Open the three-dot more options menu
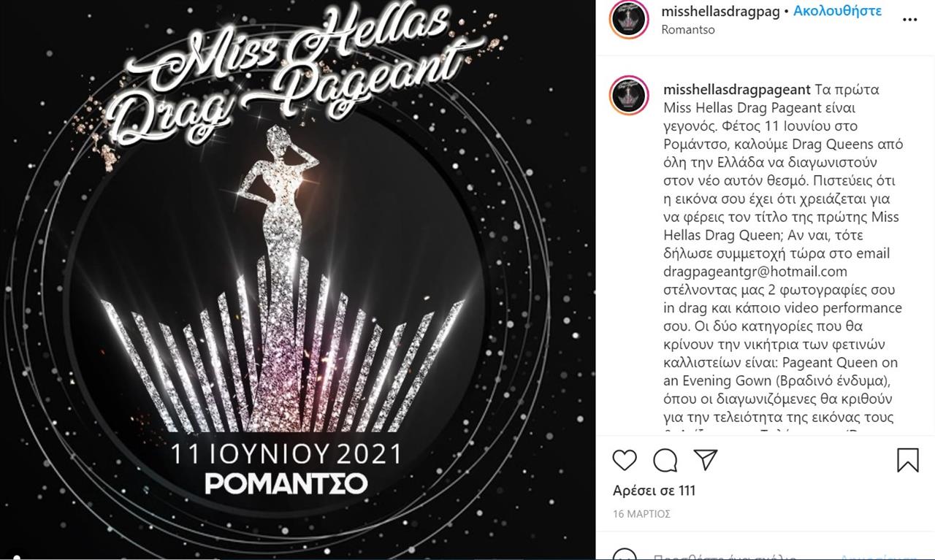This screenshot has height=560, width=935. (909, 20)
